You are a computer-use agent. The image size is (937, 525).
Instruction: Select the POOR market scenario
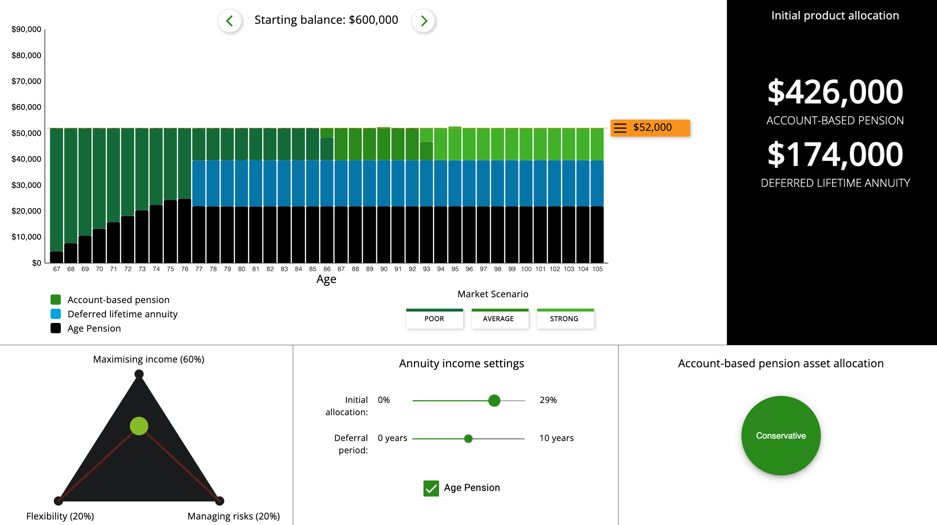coord(434,319)
